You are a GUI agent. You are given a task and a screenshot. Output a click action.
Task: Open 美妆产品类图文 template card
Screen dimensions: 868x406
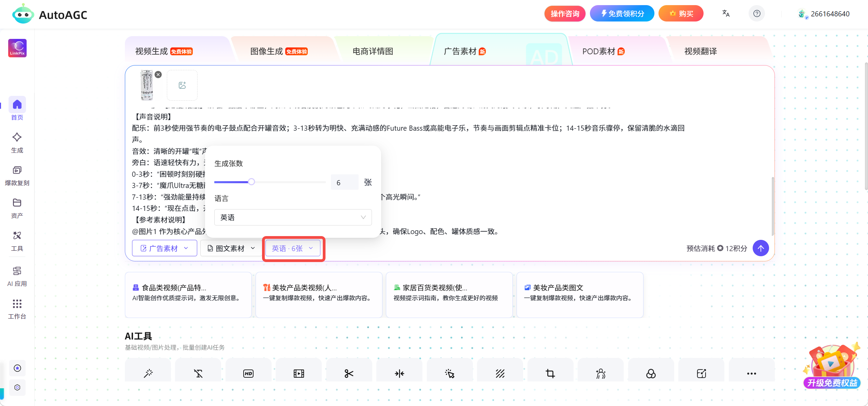[x=580, y=295]
